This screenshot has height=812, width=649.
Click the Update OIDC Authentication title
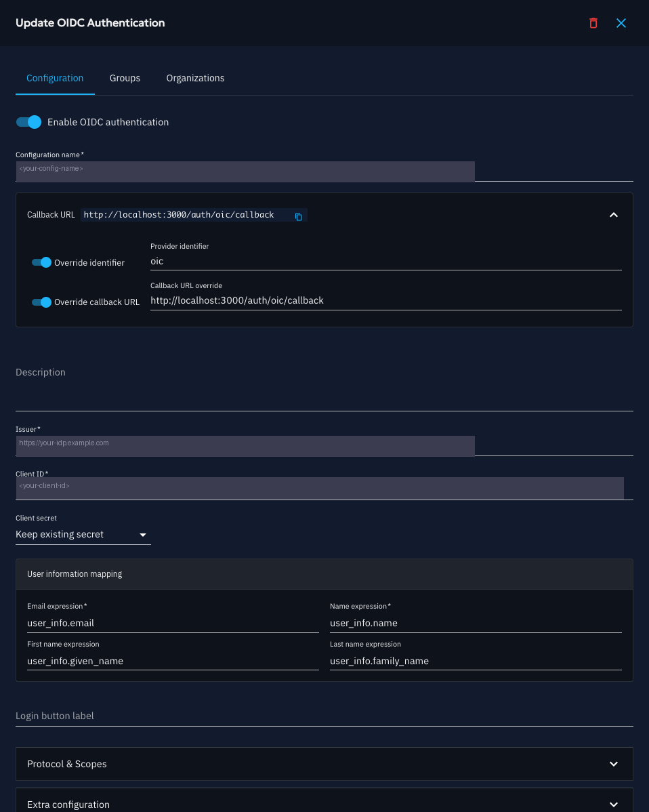click(90, 23)
